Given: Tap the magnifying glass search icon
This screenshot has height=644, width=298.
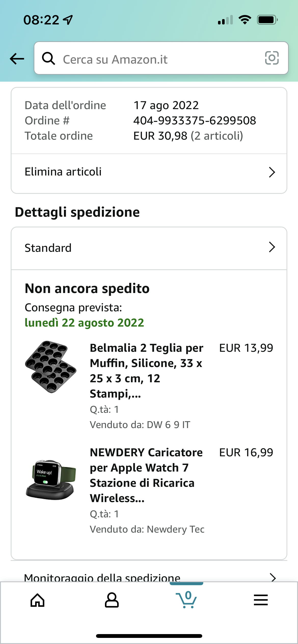Looking at the screenshot, I should (x=48, y=59).
